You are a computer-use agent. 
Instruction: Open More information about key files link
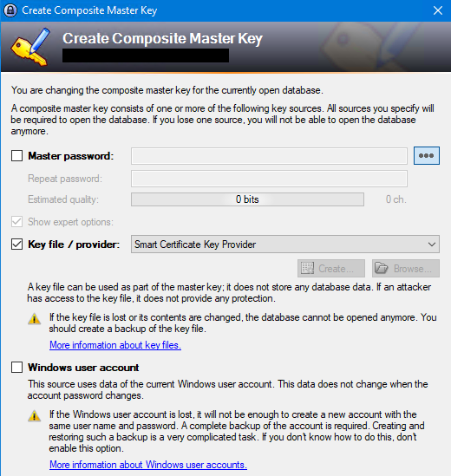tap(115, 345)
